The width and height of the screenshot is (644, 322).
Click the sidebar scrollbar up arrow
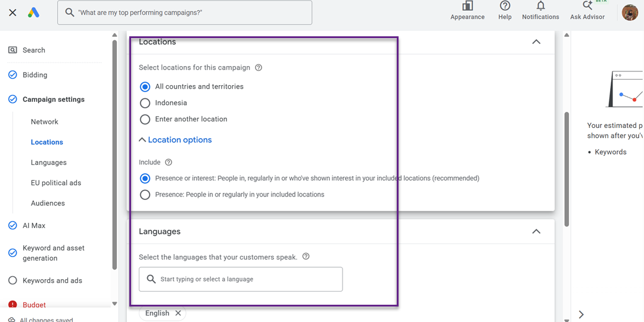coord(114,35)
